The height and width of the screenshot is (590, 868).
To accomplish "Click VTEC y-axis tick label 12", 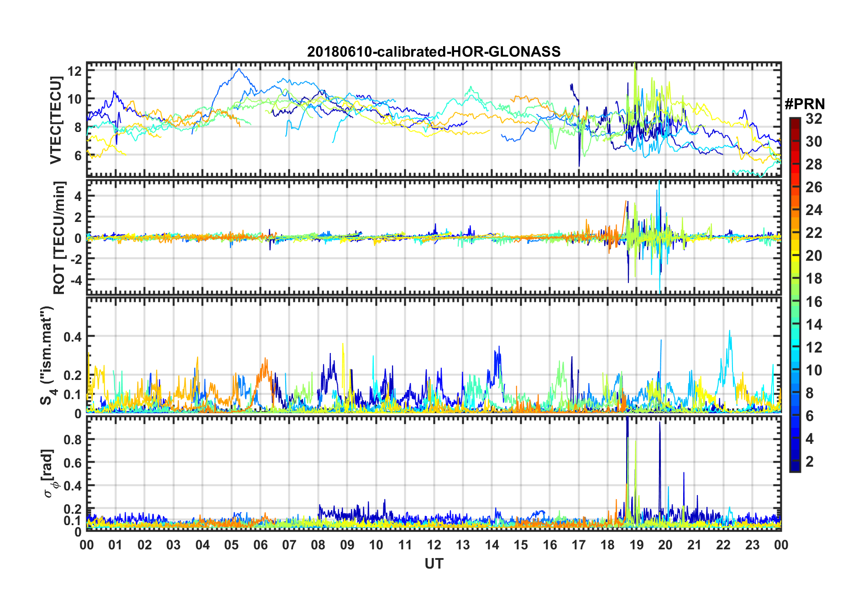I will [74, 71].
